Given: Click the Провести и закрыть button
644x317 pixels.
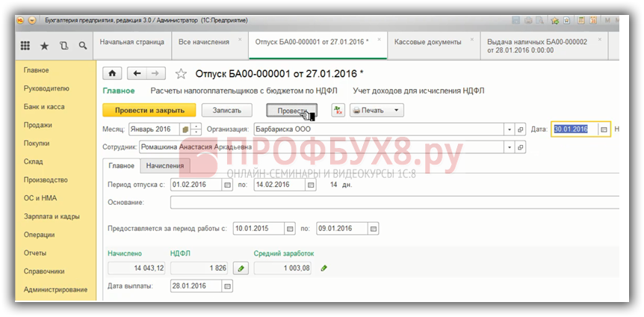Looking at the screenshot, I should point(149,110).
